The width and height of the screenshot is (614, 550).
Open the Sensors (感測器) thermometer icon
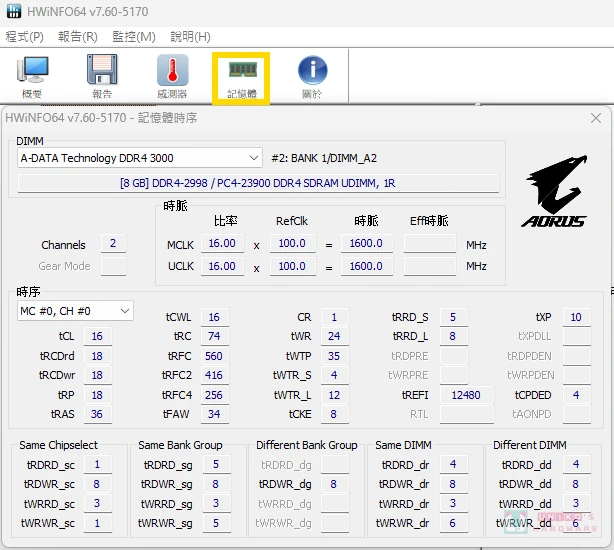172,77
